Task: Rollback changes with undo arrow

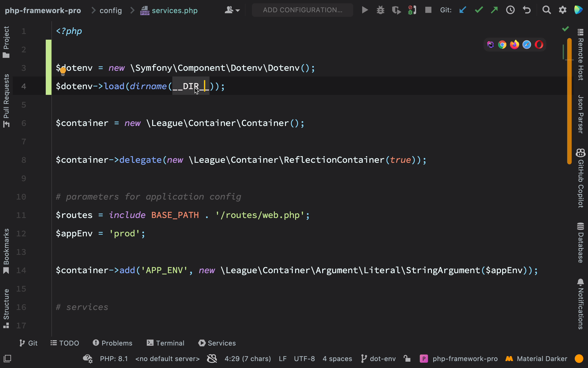Action: click(527, 10)
